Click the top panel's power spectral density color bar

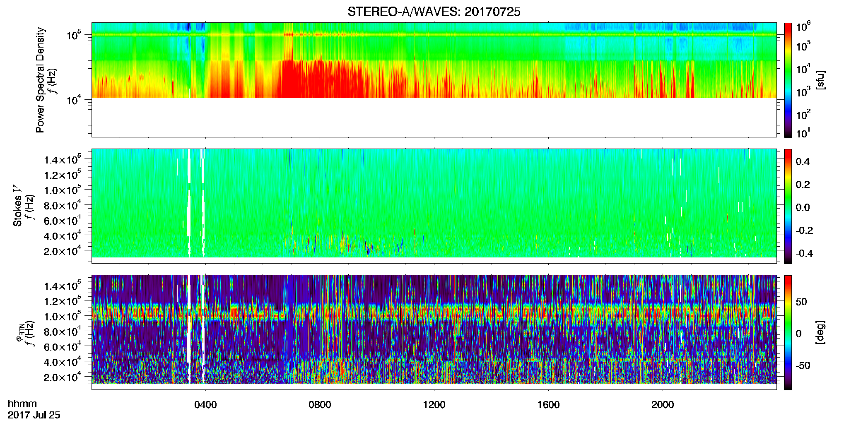pyautogui.click(x=788, y=80)
